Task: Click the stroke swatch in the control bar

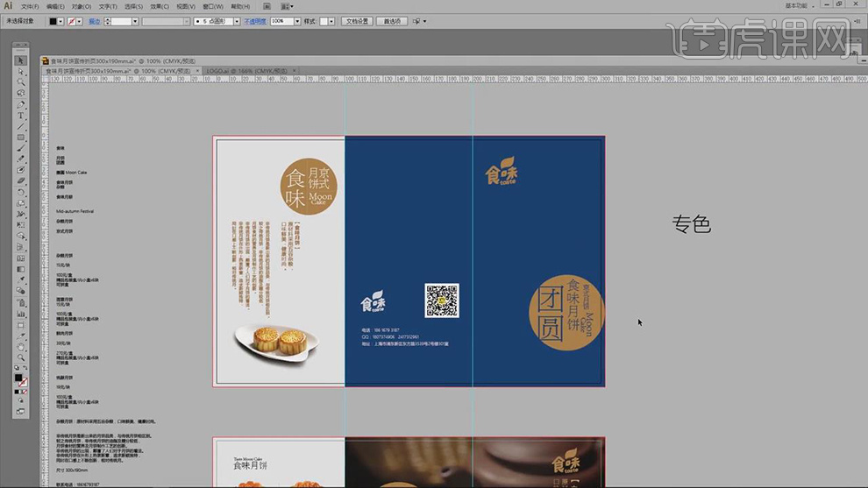Action: (x=71, y=21)
